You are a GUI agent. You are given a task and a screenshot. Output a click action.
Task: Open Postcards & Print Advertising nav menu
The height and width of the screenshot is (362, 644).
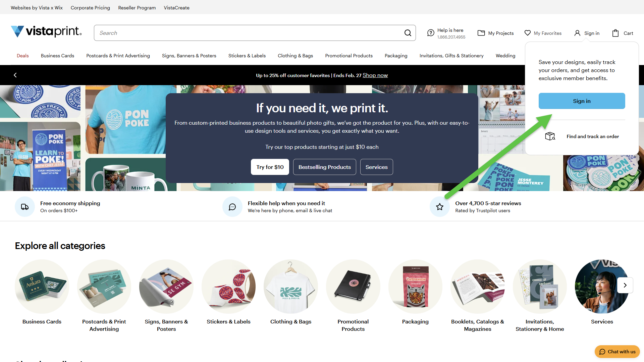tap(118, 56)
